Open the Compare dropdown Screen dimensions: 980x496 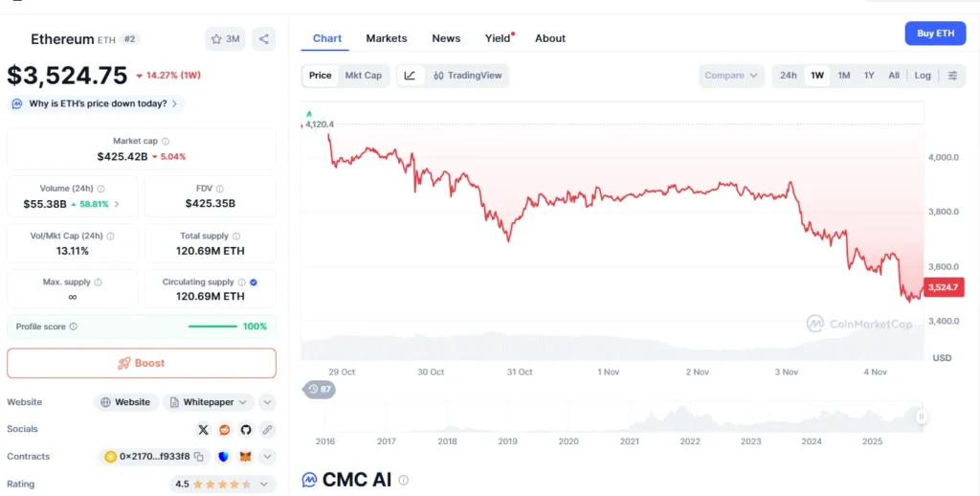tap(732, 76)
